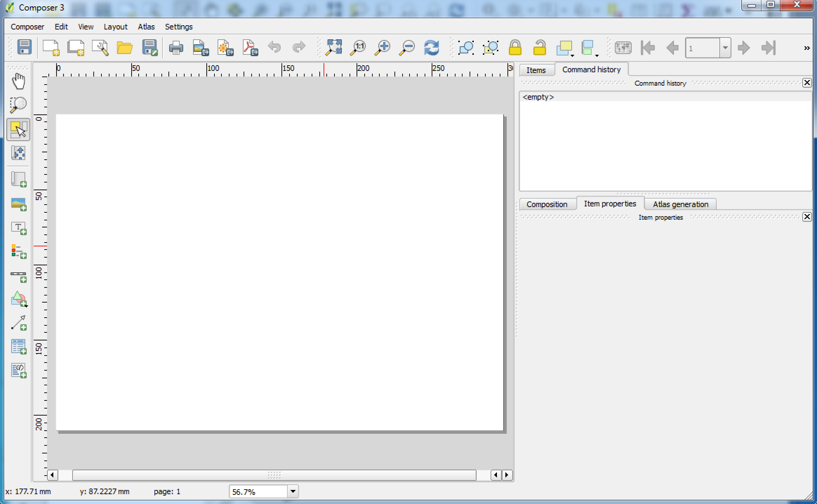817x504 pixels.
Task: Click the Export as PDF icon
Action: [250, 47]
